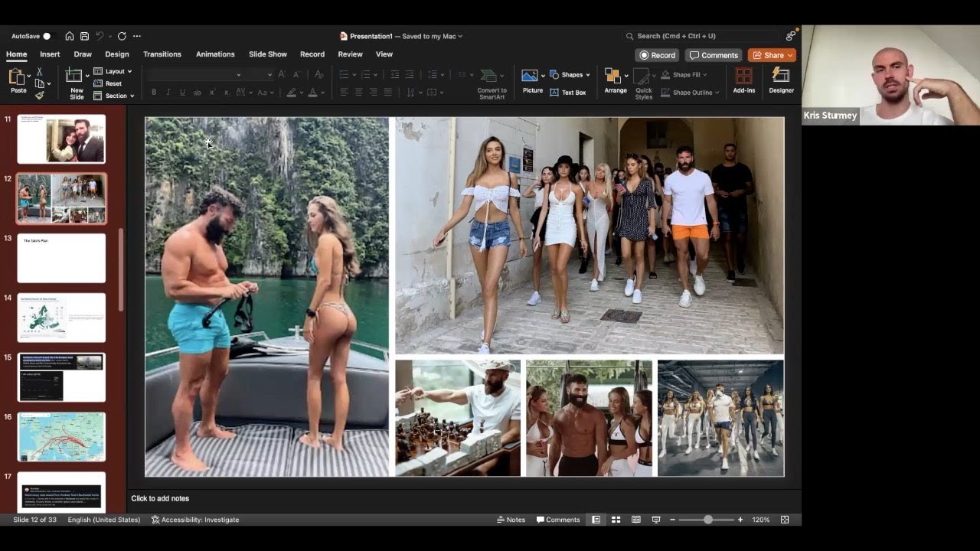Center the text alignment
The width and height of the screenshot is (980, 551).
pos(358,93)
